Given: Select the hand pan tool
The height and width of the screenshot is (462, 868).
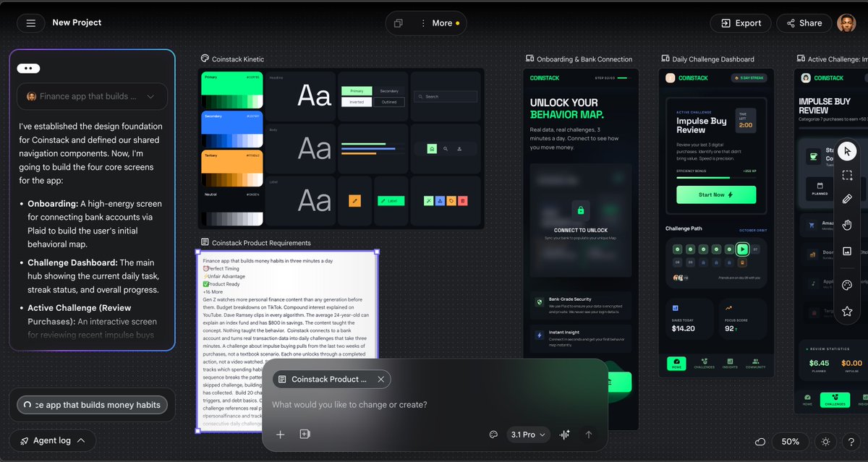Looking at the screenshot, I should click(848, 226).
